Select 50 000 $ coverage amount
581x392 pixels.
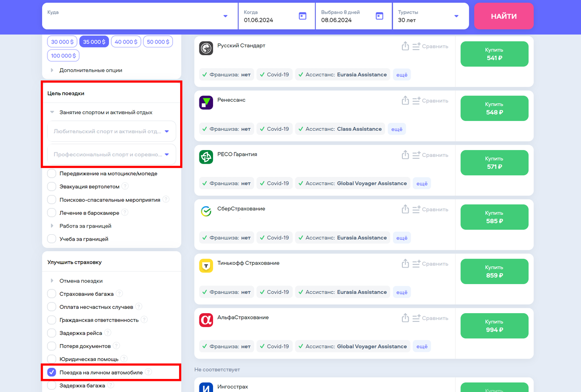coord(158,42)
